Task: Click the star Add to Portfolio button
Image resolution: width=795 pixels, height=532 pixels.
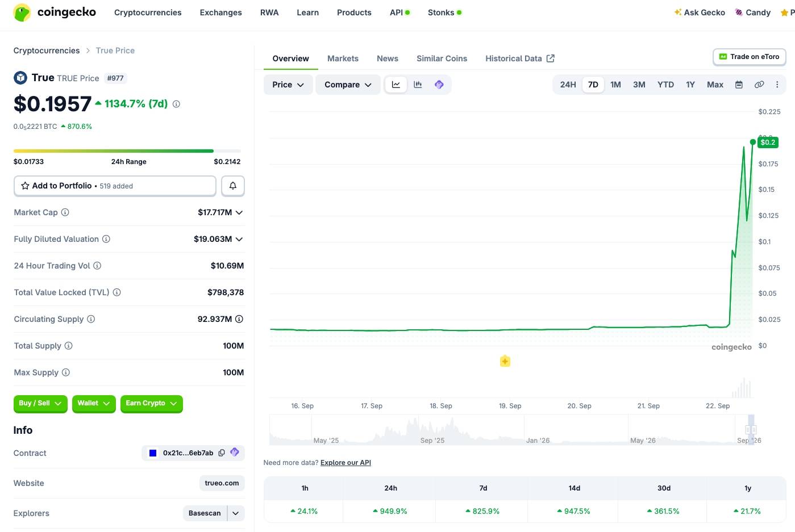Action: click(115, 186)
